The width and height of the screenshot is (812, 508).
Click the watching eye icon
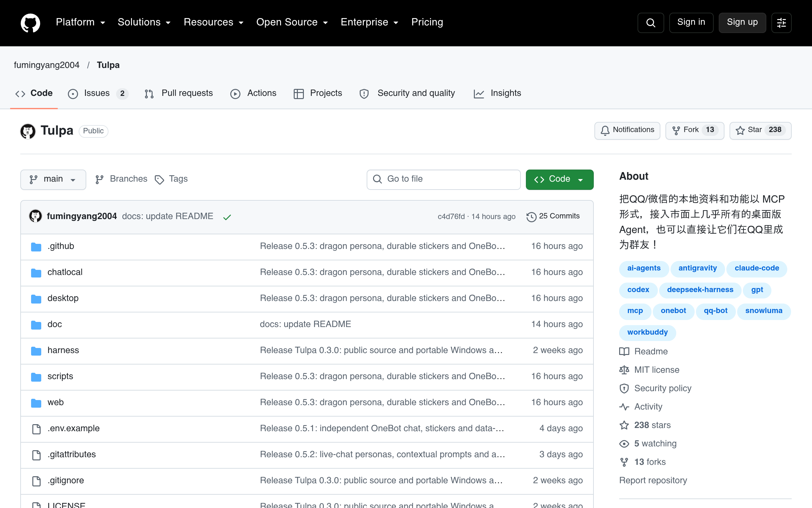pyautogui.click(x=624, y=444)
